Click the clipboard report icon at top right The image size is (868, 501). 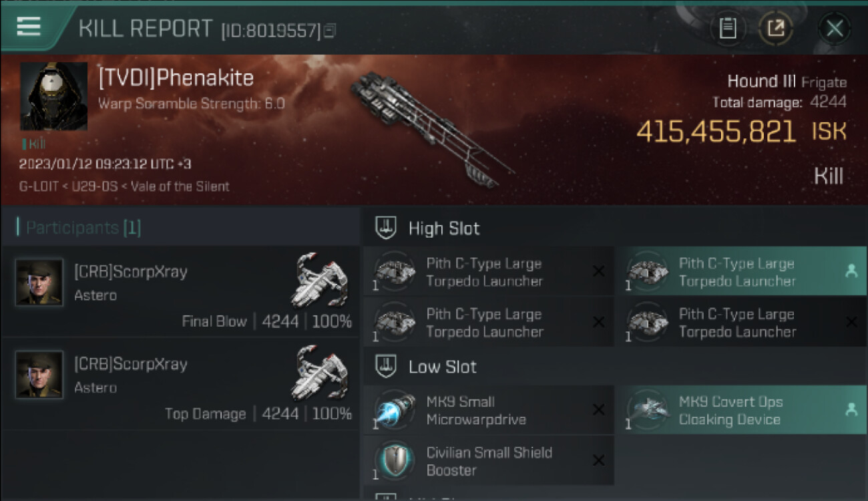[x=728, y=29]
